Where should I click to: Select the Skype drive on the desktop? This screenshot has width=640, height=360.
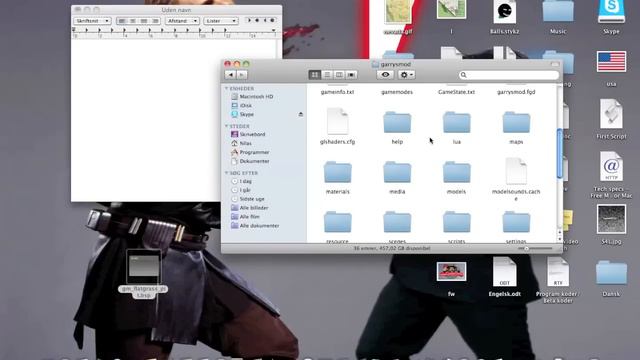pos(611,11)
